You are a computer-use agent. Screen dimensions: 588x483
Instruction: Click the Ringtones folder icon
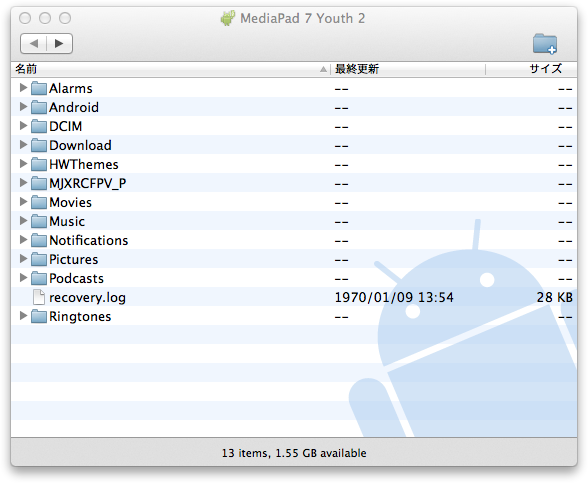[x=39, y=316]
